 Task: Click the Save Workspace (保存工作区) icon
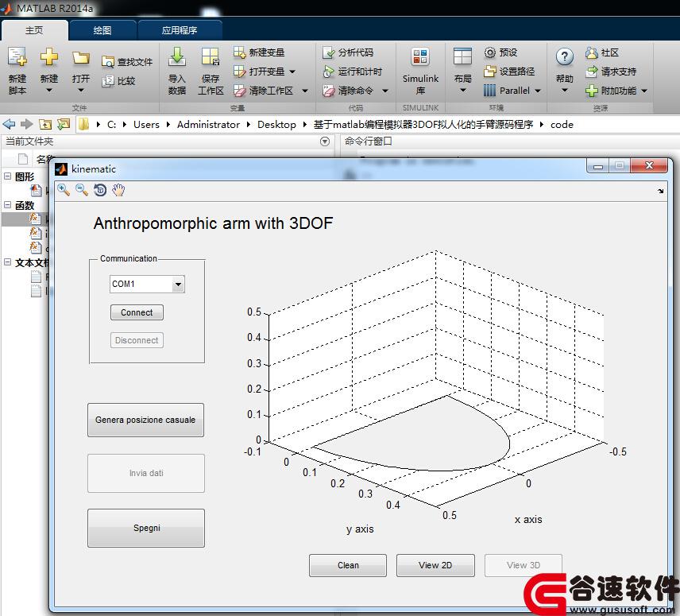211,56
